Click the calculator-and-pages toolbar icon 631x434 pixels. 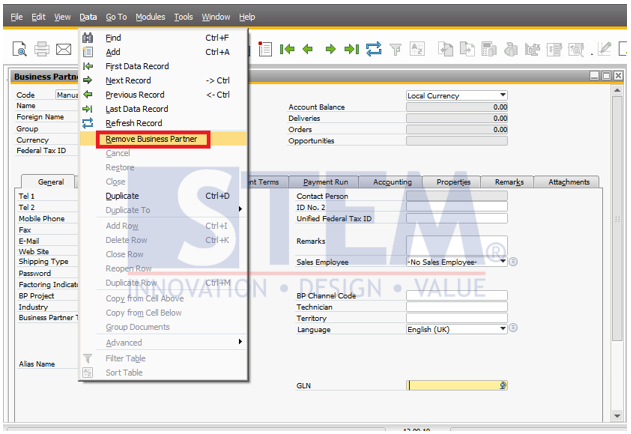(x=489, y=49)
